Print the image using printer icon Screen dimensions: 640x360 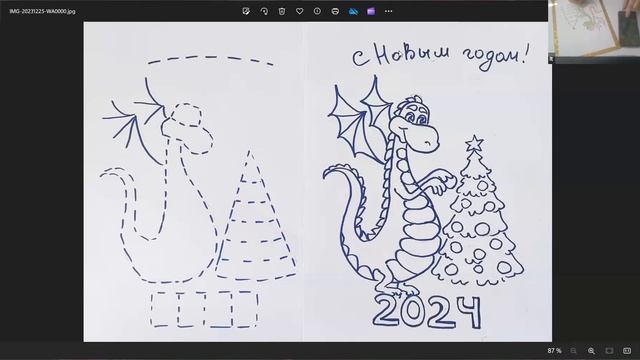point(335,11)
